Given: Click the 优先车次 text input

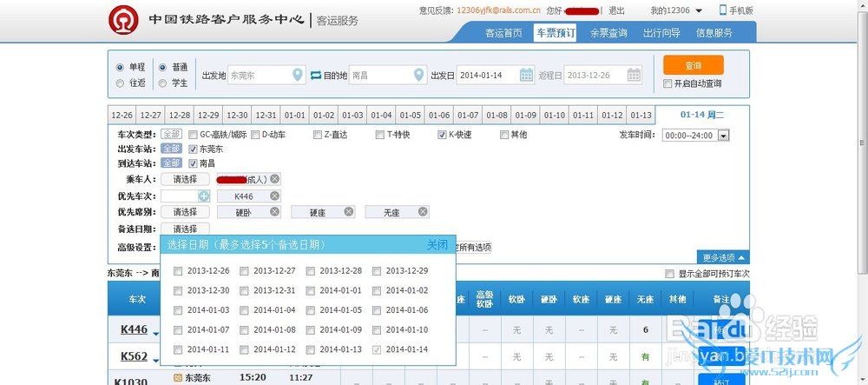Looking at the screenshot, I should [180, 196].
